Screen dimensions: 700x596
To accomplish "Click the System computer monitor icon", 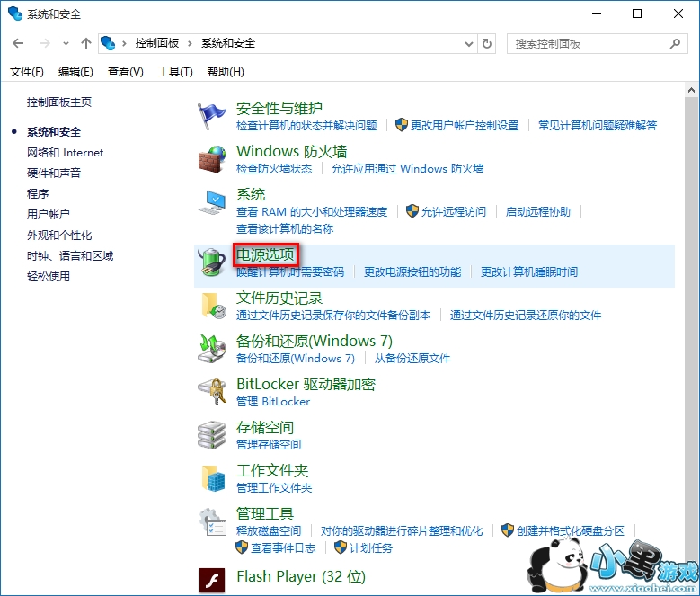I will 213,202.
